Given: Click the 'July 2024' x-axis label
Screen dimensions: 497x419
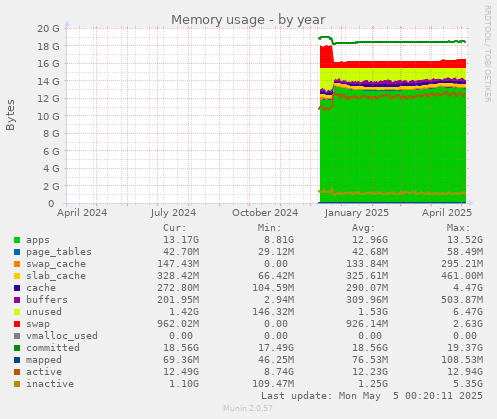Looking at the screenshot, I should (x=173, y=213).
